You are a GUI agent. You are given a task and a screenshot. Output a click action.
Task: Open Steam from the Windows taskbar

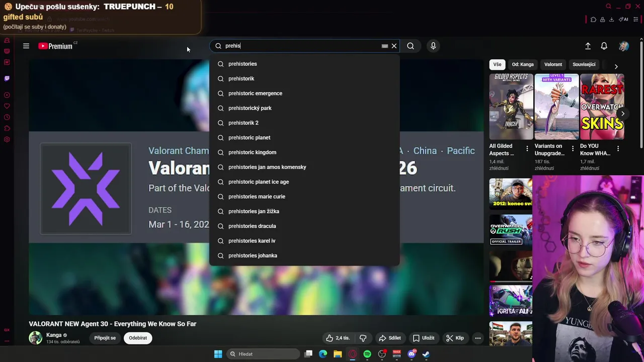pyautogui.click(x=426, y=354)
